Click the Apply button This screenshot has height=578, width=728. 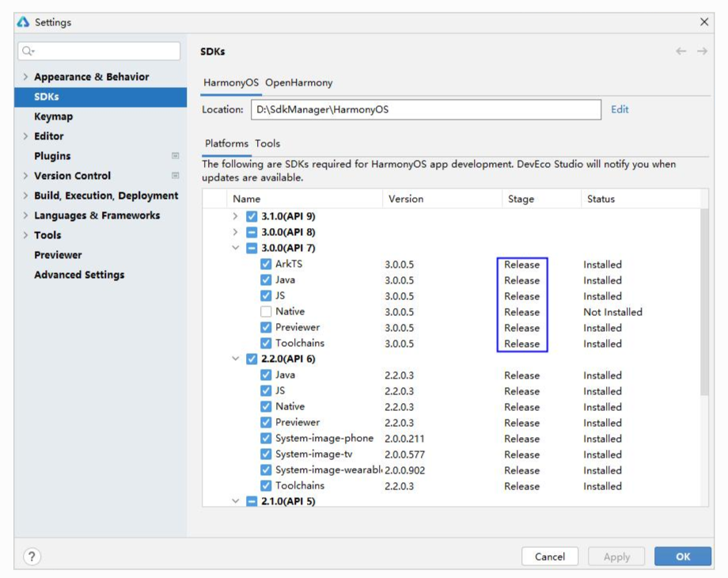click(x=616, y=556)
